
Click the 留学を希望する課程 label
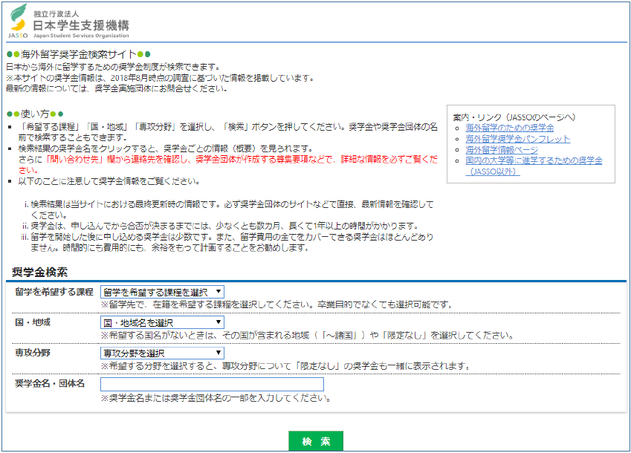54,292
